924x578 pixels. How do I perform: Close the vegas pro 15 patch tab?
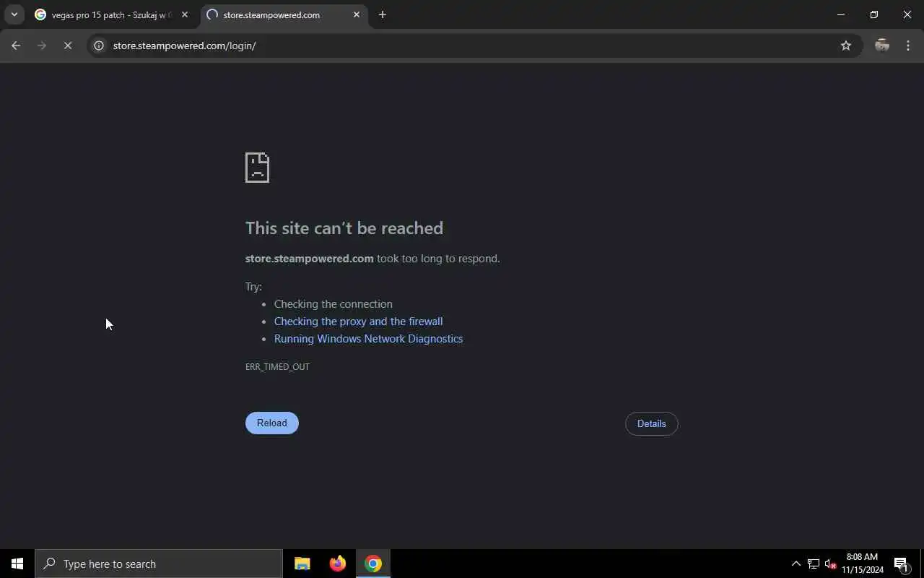(x=184, y=14)
